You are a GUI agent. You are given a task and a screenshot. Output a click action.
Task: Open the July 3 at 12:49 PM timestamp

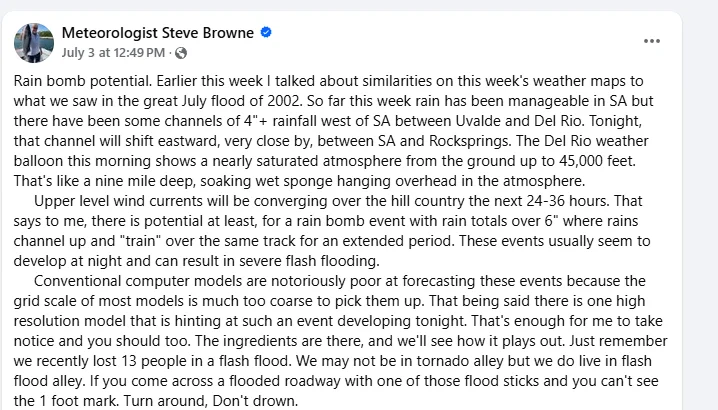click(x=113, y=52)
